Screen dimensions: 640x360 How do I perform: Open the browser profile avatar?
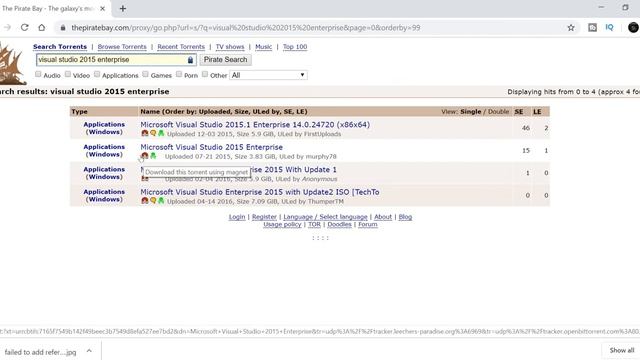pos(633,27)
